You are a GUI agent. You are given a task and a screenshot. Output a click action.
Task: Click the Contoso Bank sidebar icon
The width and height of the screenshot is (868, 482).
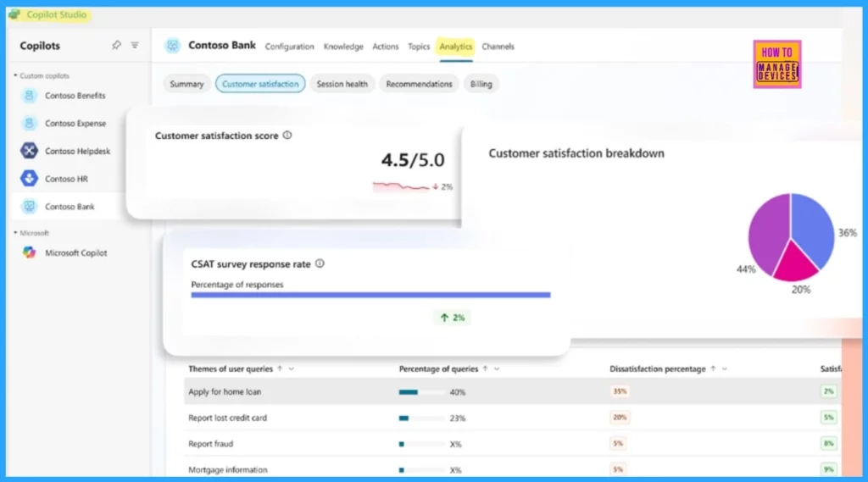pos(30,207)
